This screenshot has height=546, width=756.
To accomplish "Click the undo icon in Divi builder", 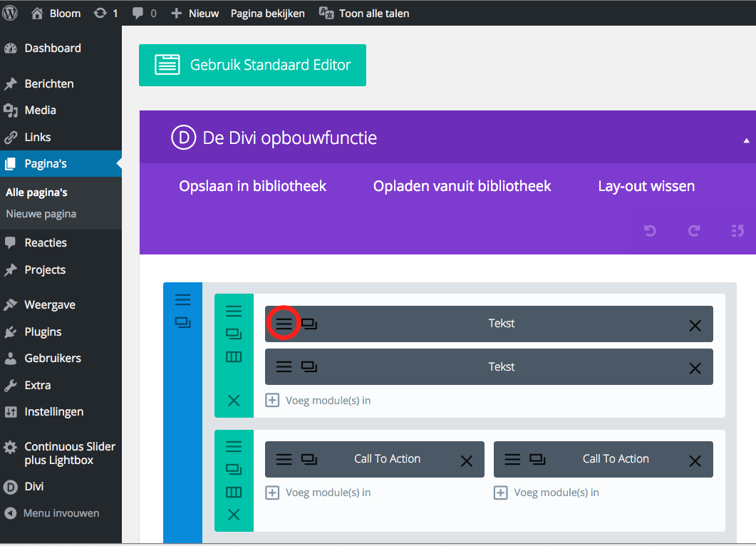I will click(650, 231).
